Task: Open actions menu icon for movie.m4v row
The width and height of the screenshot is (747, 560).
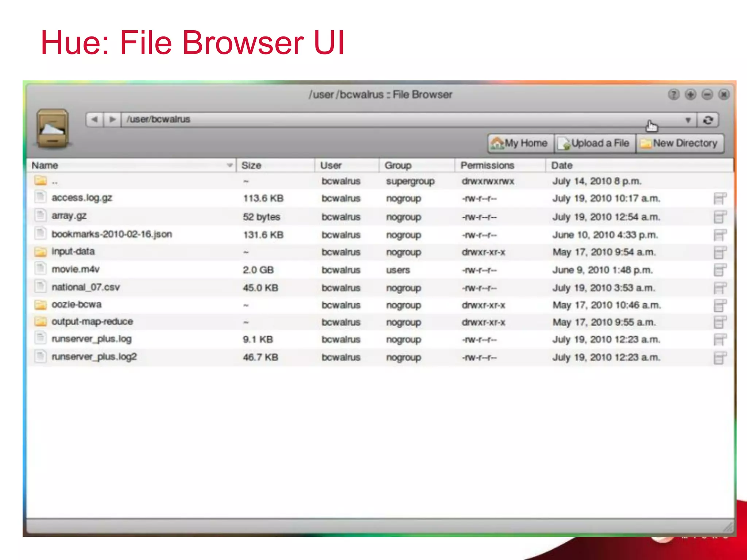Action: [x=720, y=270]
